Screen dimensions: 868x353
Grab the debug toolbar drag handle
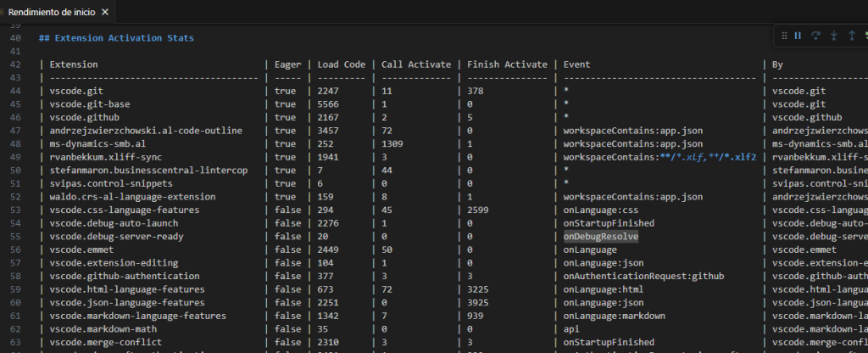[784, 36]
